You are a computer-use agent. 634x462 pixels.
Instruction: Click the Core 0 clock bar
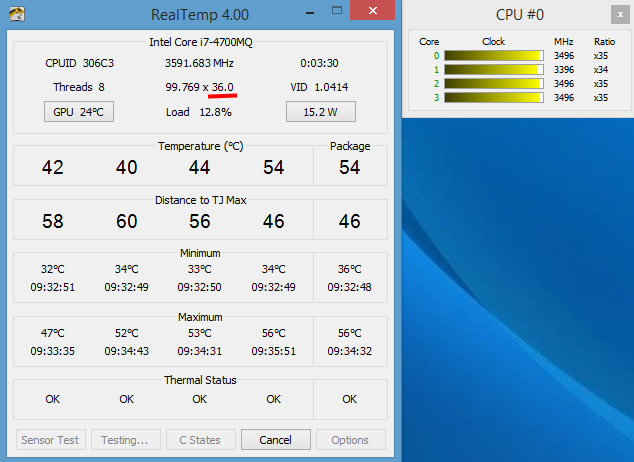(x=494, y=55)
